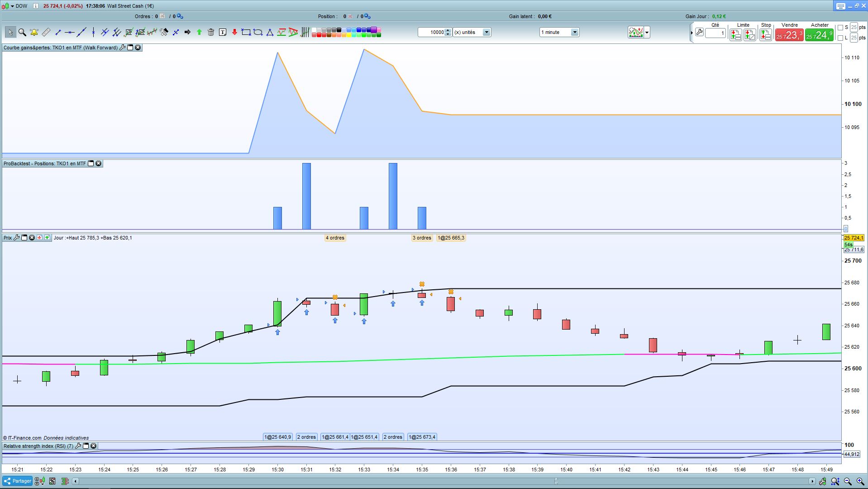Open the virtual keyboard icon in title bar
Screen dimensions: 868x489
[840, 6]
